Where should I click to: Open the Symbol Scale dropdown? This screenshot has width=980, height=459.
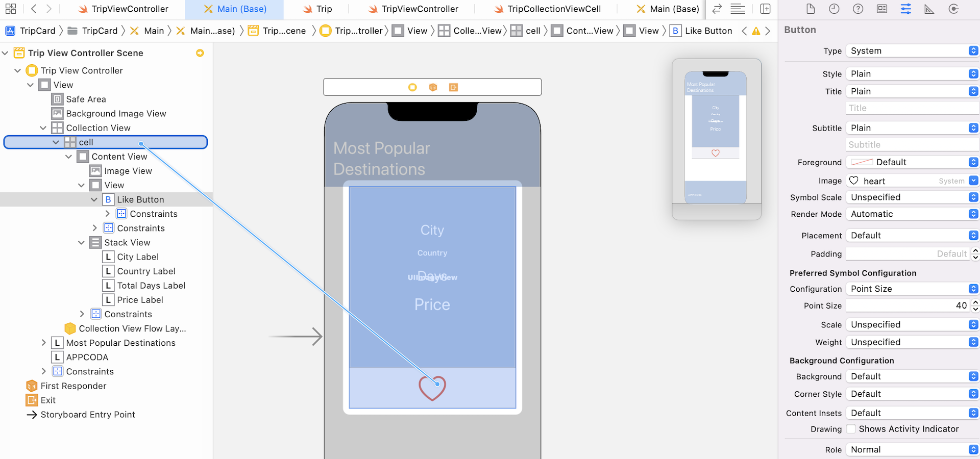912,197
